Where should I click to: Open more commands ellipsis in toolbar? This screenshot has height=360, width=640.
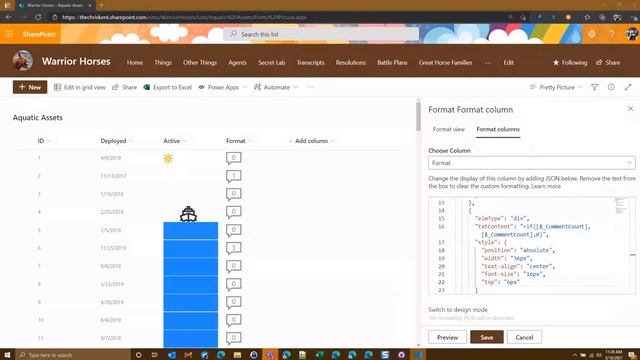point(309,87)
